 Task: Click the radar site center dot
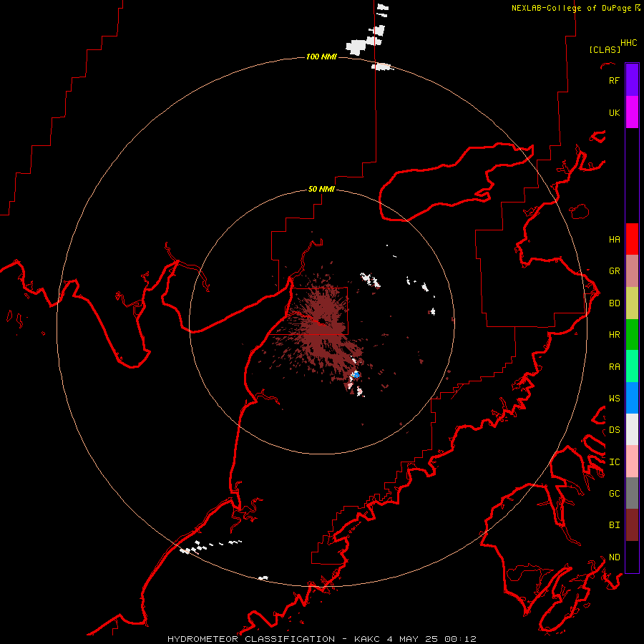pos(322,321)
